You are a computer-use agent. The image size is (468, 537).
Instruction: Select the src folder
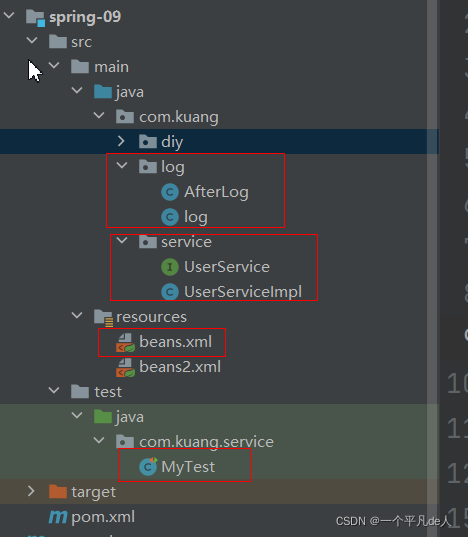(x=81, y=42)
